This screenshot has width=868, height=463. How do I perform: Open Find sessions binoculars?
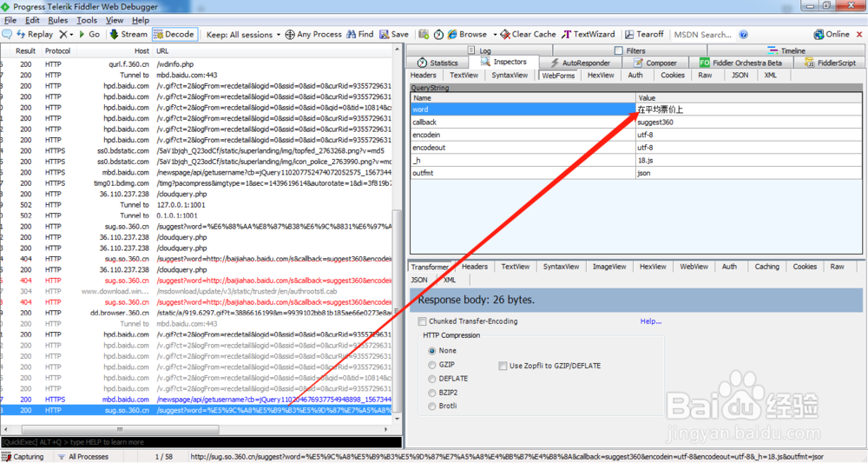coord(360,35)
